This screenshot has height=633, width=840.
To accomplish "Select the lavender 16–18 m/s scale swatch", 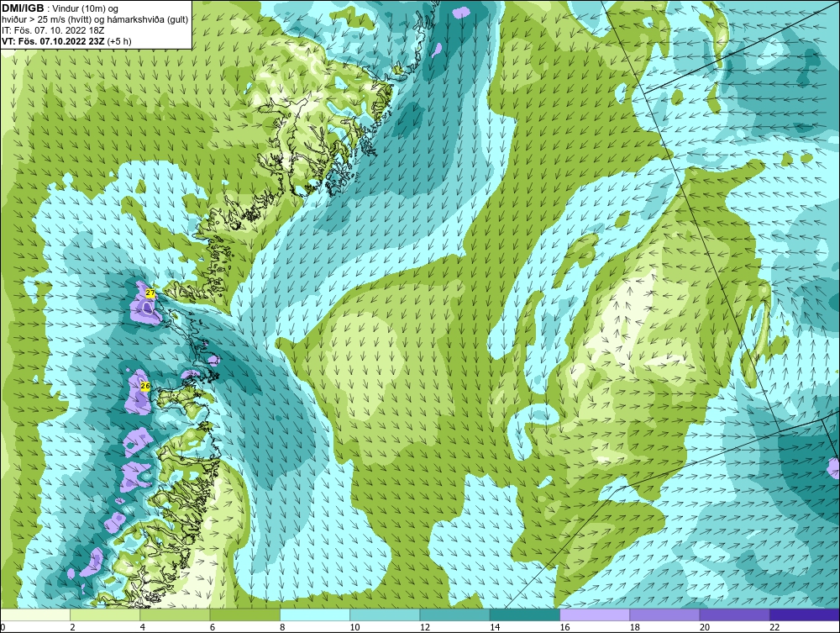I will click(595, 615).
